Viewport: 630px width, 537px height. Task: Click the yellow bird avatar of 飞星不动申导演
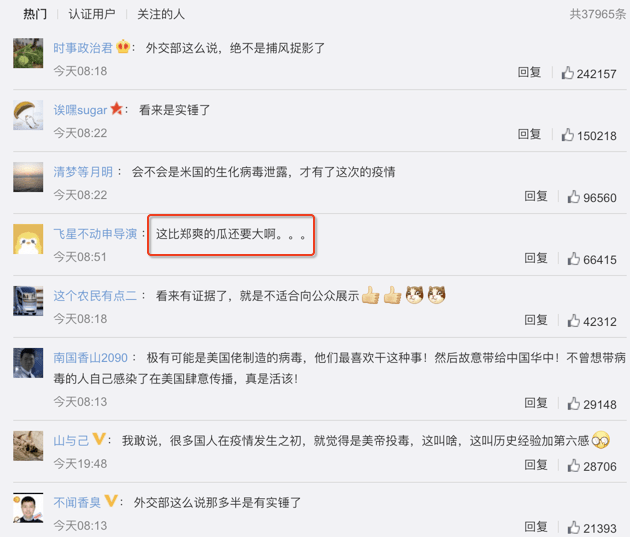tap(28, 239)
